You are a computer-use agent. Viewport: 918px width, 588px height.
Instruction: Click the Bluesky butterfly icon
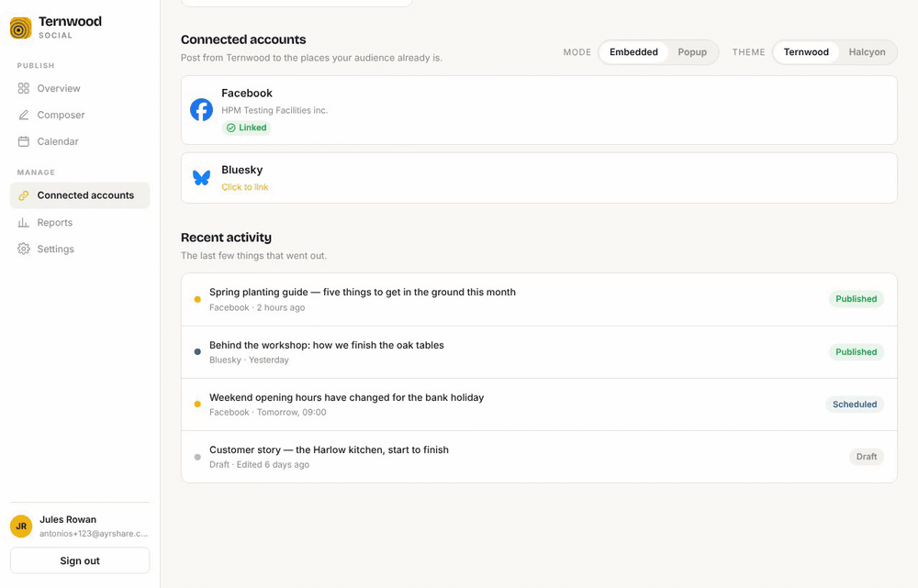201,178
